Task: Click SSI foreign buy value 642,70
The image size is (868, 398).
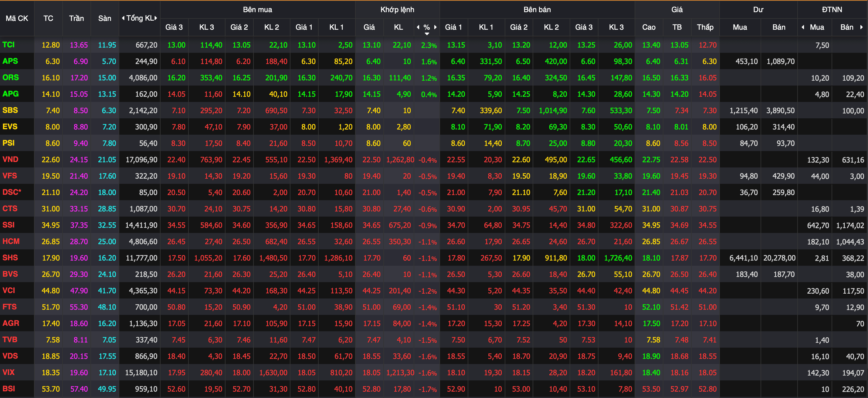Action: pyautogui.click(x=818, y=225)
